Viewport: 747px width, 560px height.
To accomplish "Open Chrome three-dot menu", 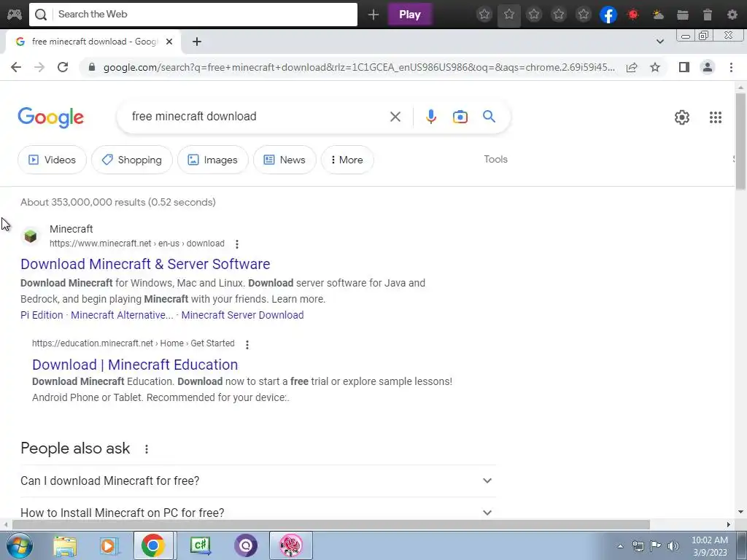I will [731, 67].
